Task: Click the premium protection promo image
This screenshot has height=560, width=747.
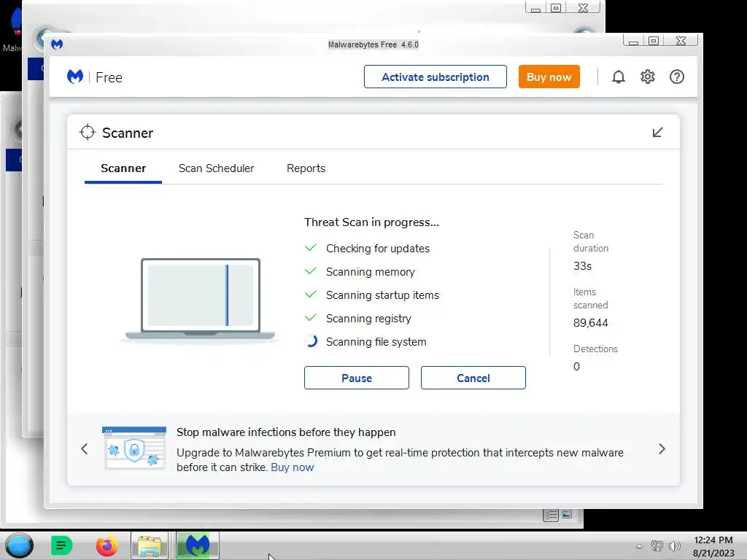Action: coord(134,448)
